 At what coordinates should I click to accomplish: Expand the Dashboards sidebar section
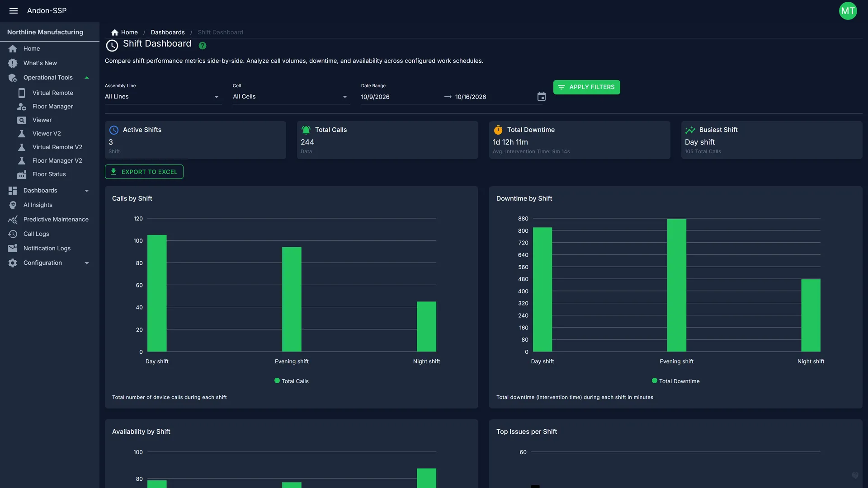(87, 191)
